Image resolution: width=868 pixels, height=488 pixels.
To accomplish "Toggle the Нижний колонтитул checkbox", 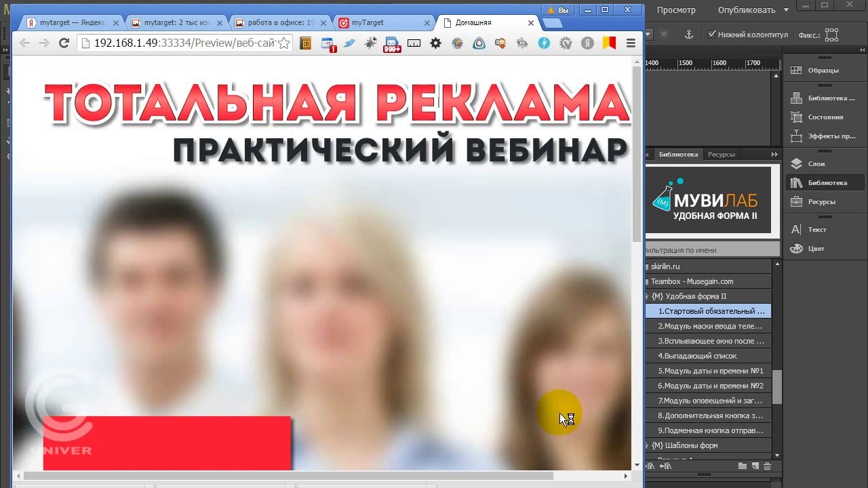I will pyautogui.click(x=711, y=35).
